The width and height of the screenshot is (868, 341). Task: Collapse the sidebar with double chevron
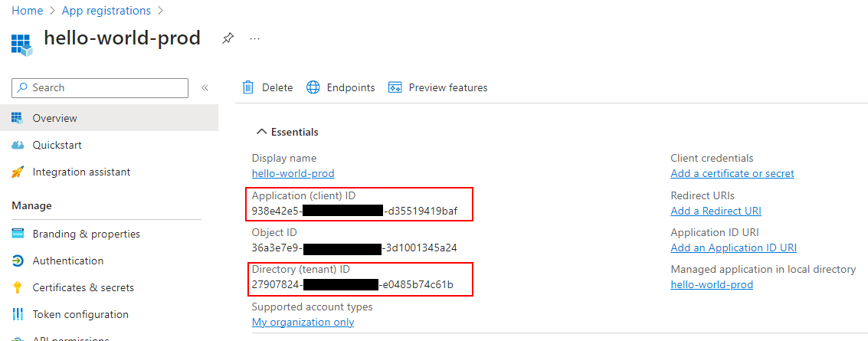[x=205, y=87]
